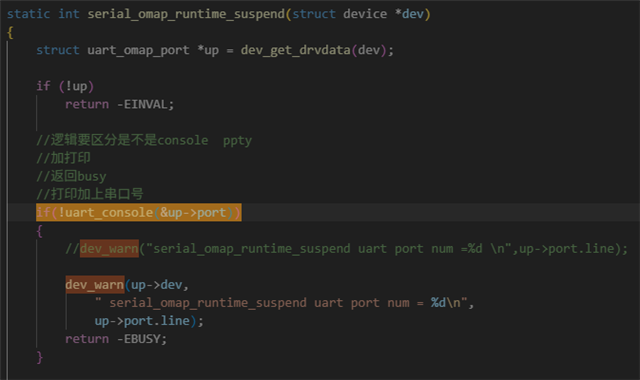Click the active highlighted dev_warn call

coord(95,284)
